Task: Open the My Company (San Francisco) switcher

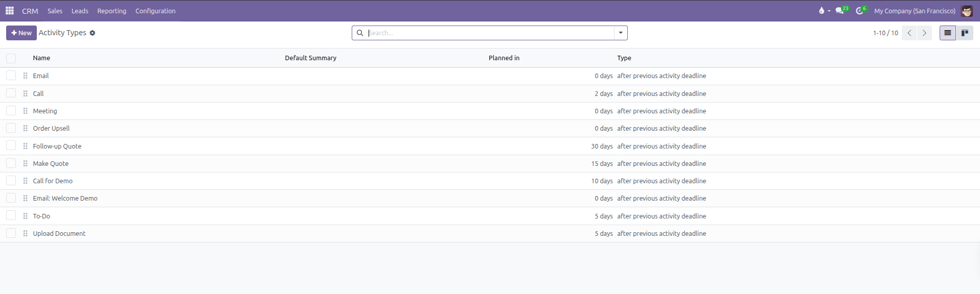Action: (x=915, y=11)
